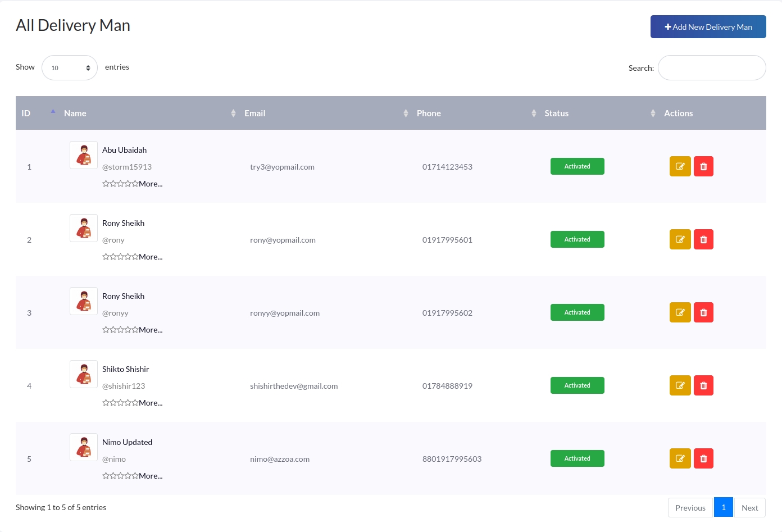
Task: Go to the Next page
Action: pos(749,508)
